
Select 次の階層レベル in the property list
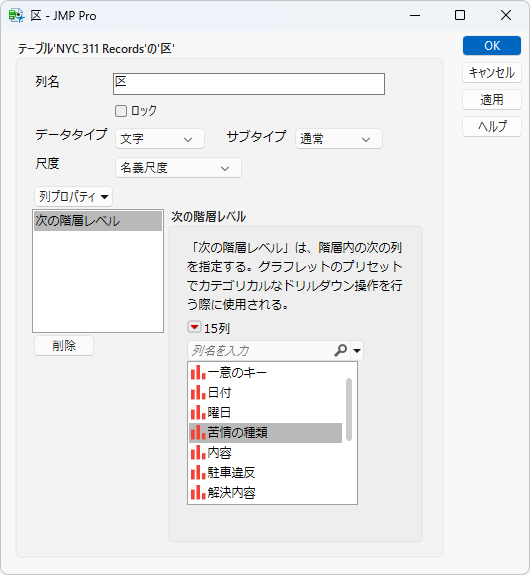98,221
